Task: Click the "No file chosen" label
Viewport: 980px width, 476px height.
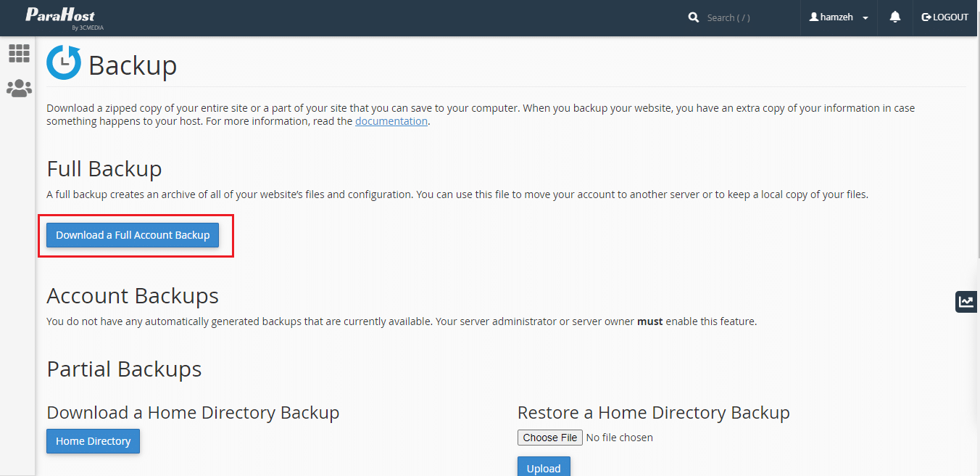Action: [619, 438]
